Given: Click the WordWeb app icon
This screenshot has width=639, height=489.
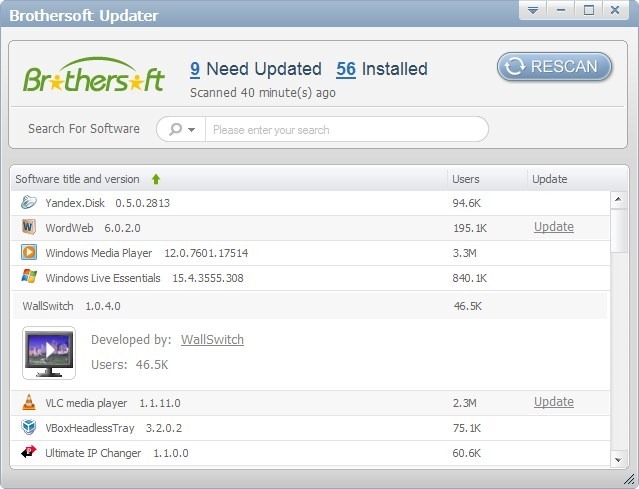Looking at the screenshot, I should pyautogui.click(x=29, y=227).
